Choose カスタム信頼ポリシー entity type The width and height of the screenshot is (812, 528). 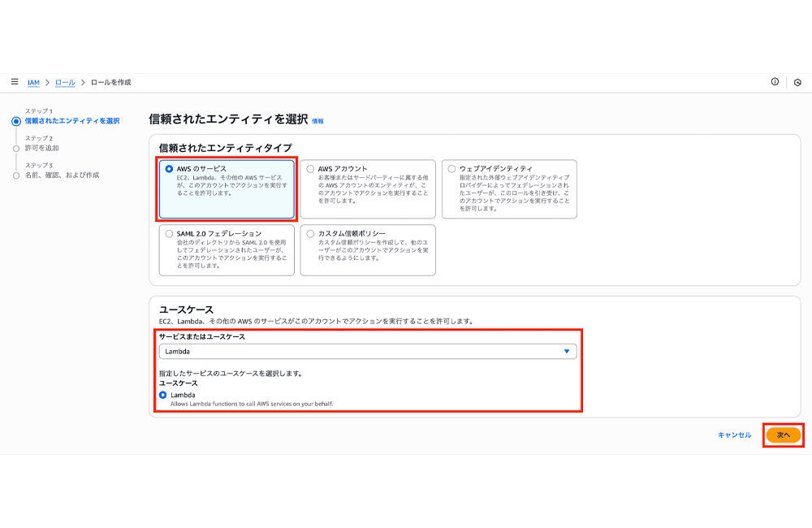tap(309, 234)
